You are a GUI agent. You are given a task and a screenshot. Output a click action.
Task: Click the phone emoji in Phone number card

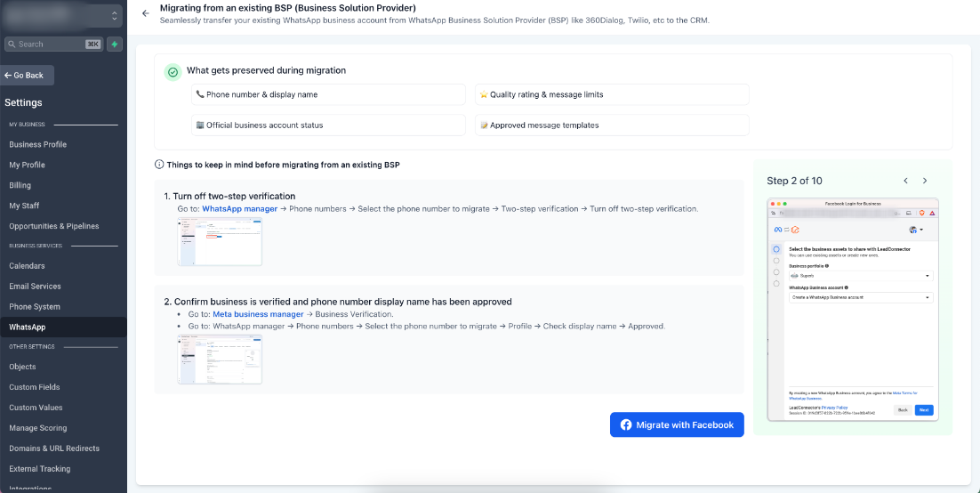[200, 94]
